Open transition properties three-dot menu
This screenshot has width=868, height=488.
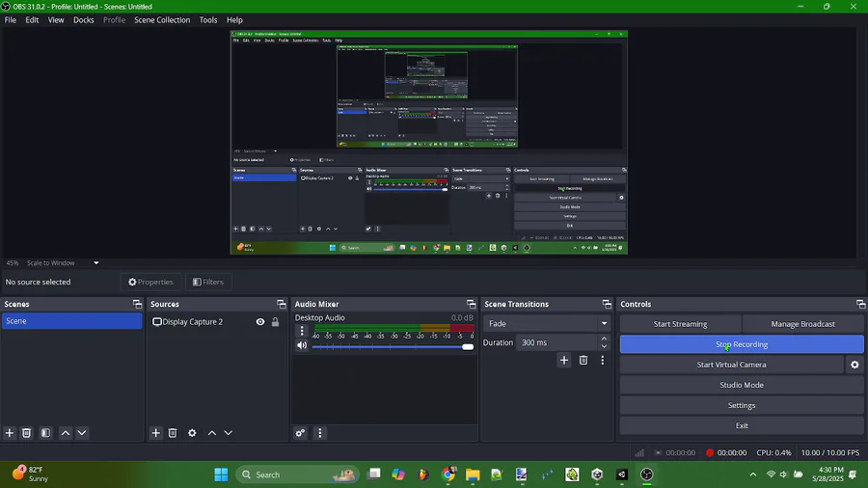(602, 360)
